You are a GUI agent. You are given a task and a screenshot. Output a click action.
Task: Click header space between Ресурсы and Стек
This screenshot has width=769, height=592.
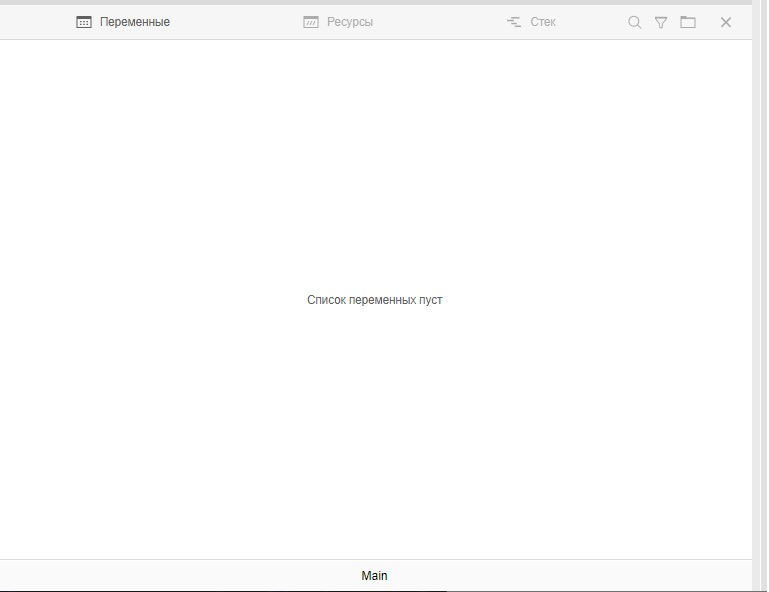click(x=440, y=22)
